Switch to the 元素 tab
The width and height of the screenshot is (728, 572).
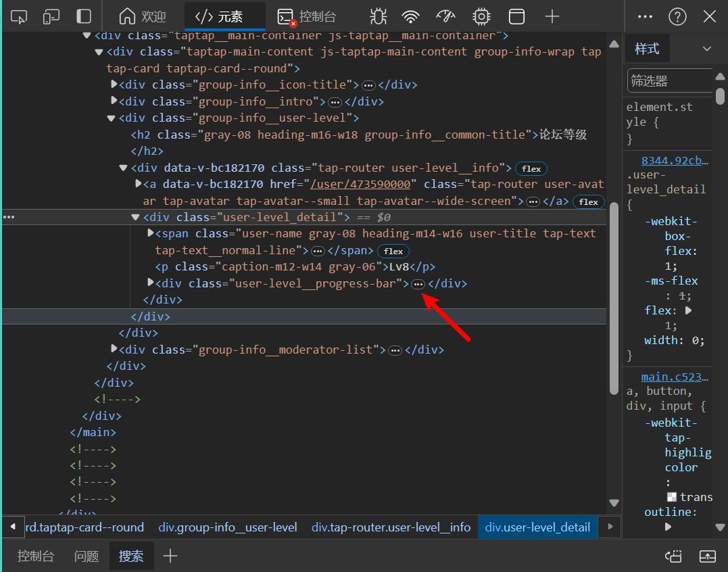224,17
